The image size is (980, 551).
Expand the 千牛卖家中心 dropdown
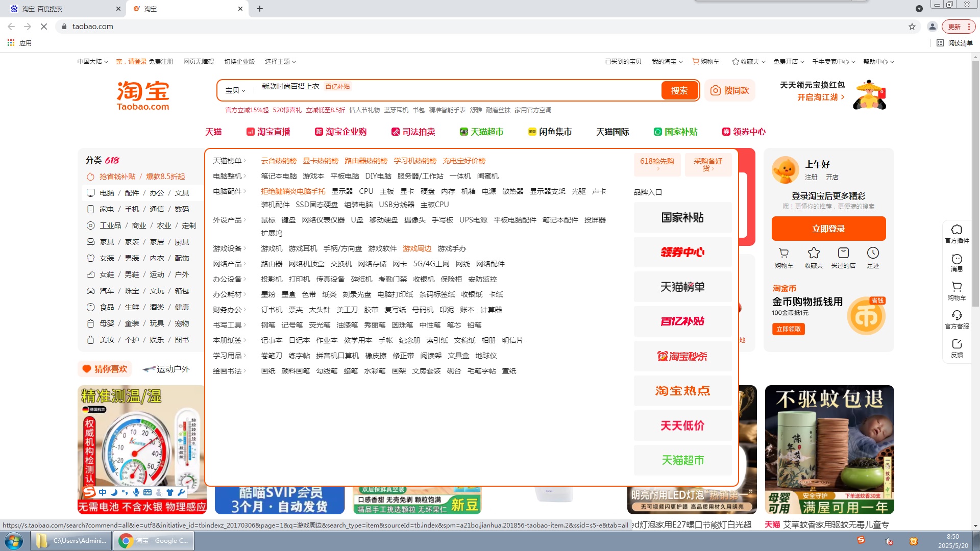point(834,61)
